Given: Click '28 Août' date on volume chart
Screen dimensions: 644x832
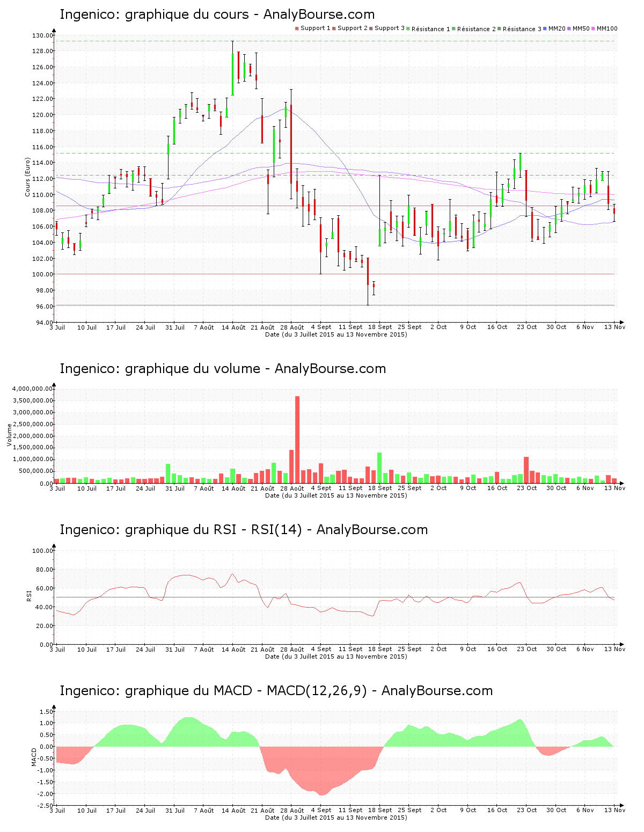Looking at the screenshot, I should tap(292, 488).
